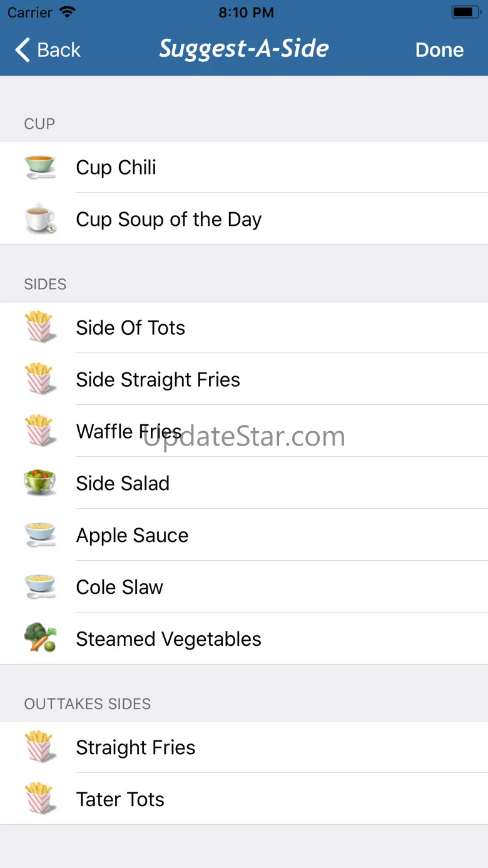
Task: Tap the fries icon next to Waffle Fries
Action: pyautogui.click(x=40, y=431)
